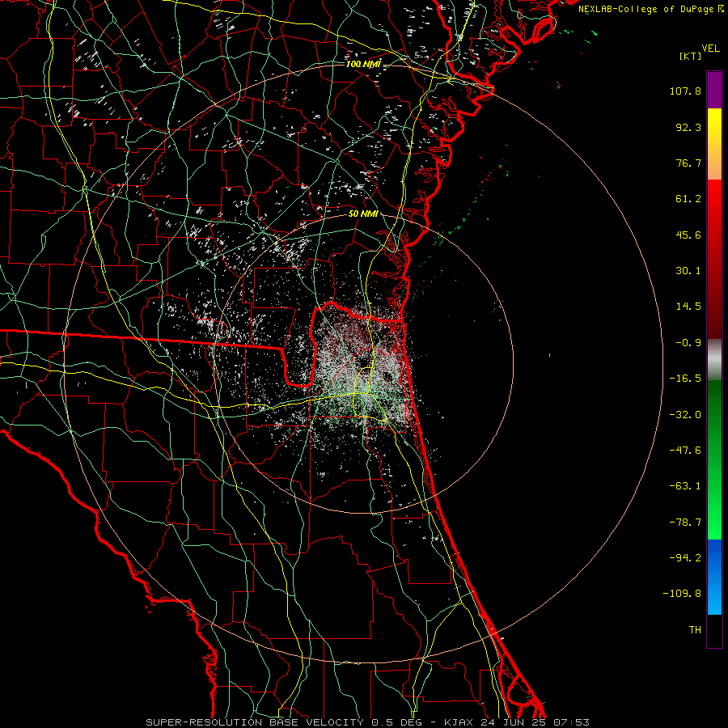Select the -32.0 velocity scale value

point(685,415)
